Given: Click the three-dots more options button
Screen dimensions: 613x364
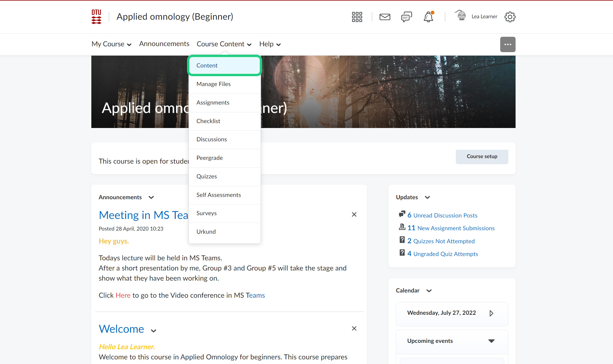Looking at the screenshot, I should click(x=507, y=44).
